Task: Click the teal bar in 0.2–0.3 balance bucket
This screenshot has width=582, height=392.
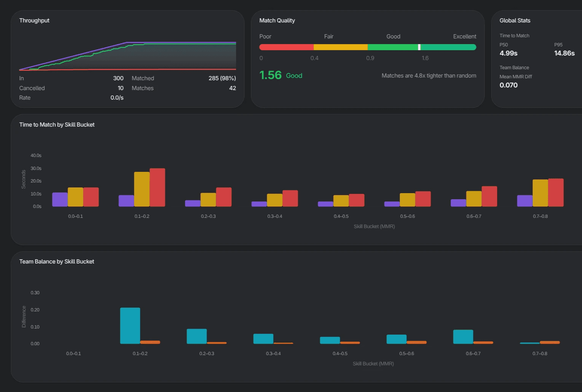Action: (197, 336)
